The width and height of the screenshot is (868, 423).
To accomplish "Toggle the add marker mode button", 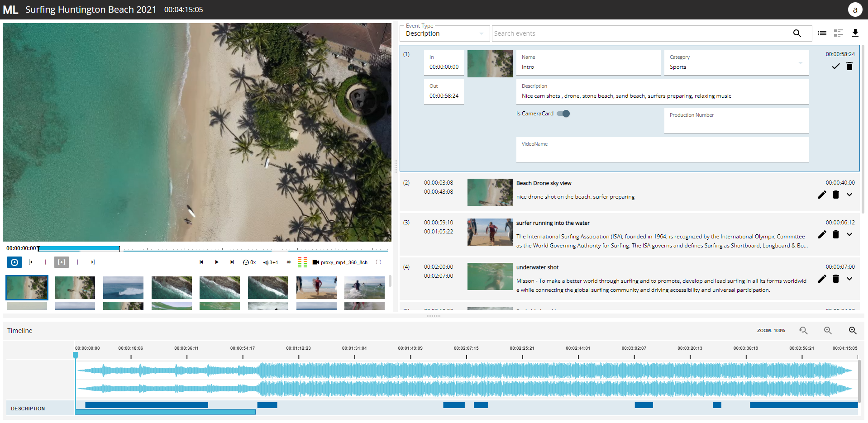I will [x=62, y=262].
